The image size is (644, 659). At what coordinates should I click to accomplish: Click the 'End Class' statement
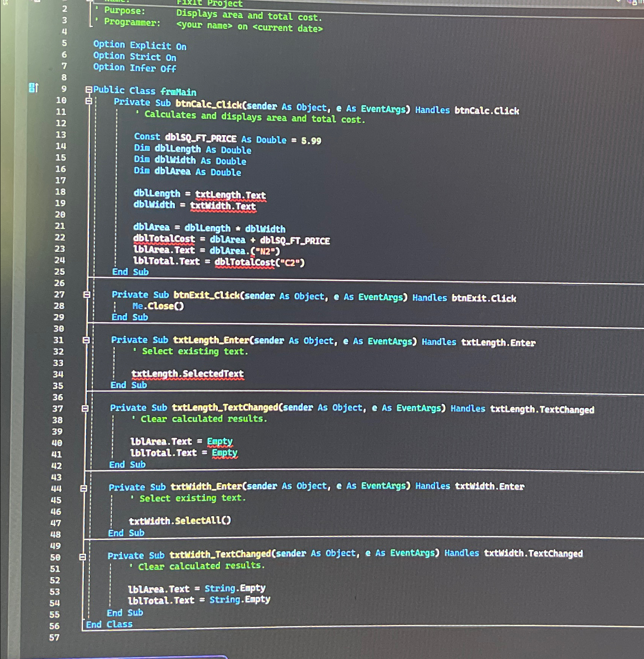[x=109, y=625]
